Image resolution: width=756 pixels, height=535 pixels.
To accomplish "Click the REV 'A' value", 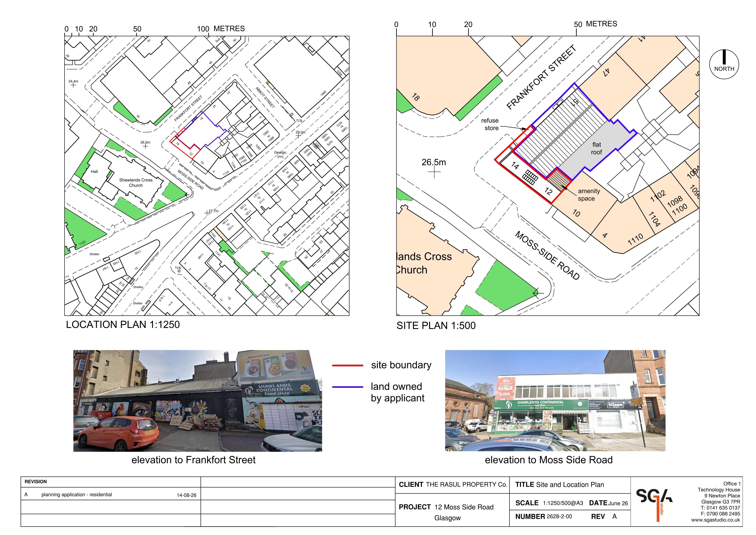I will point(614,517).
